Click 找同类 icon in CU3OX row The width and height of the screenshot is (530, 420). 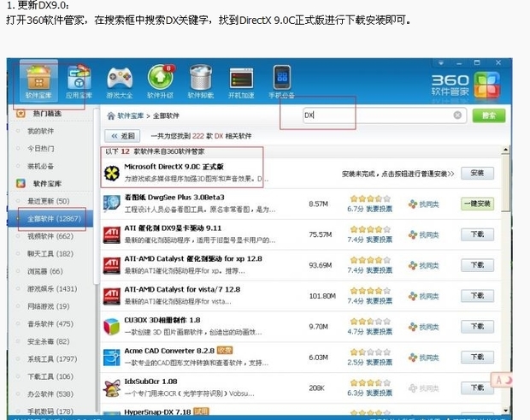[x=413, y=327]
